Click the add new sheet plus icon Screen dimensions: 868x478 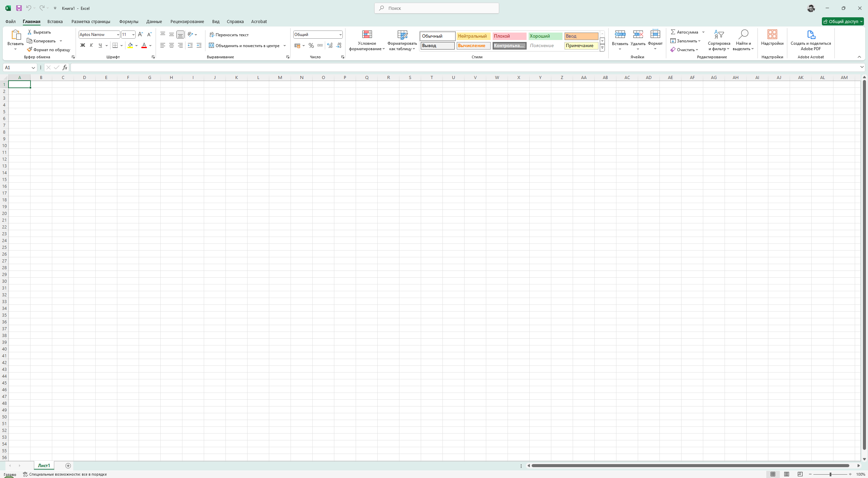coord(68,465)
